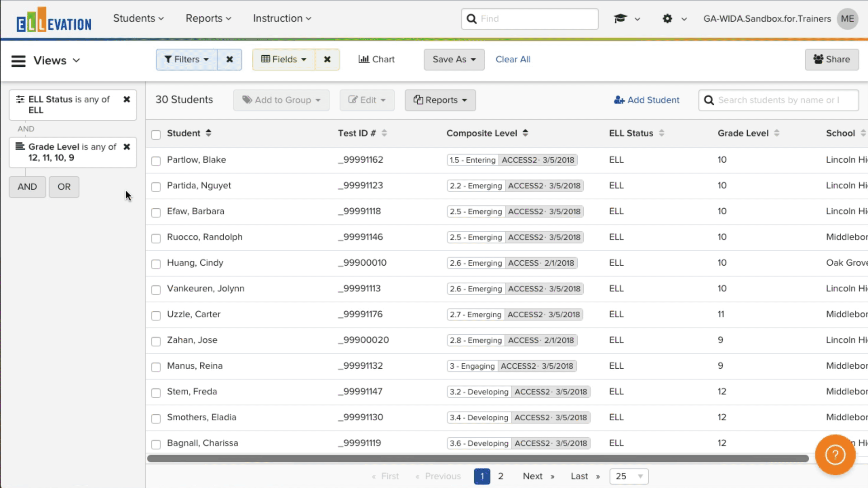The image size is (868, 488).
Task: Open the Fields dropdown
Action: pos(284,60)
